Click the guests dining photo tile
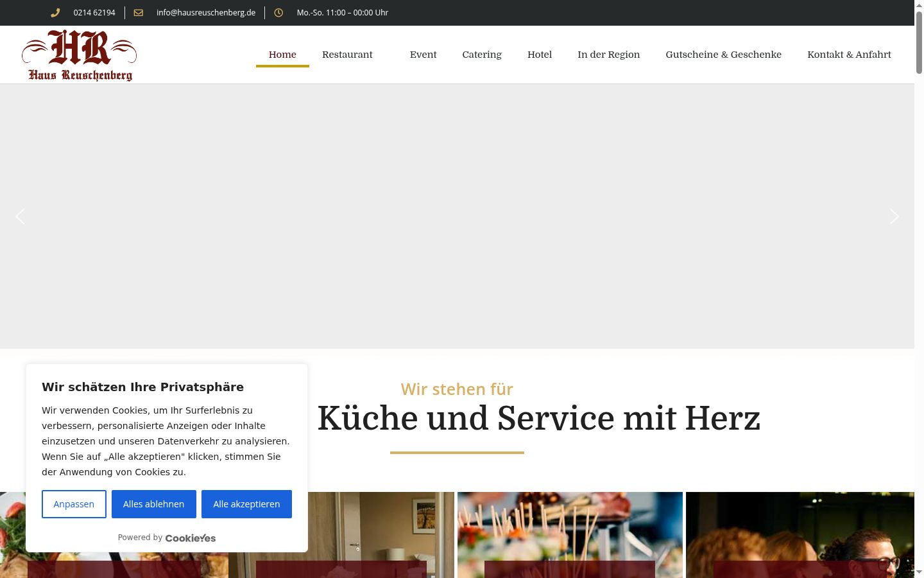The width and height of the screenshot is (924, 578). [800, 534]
